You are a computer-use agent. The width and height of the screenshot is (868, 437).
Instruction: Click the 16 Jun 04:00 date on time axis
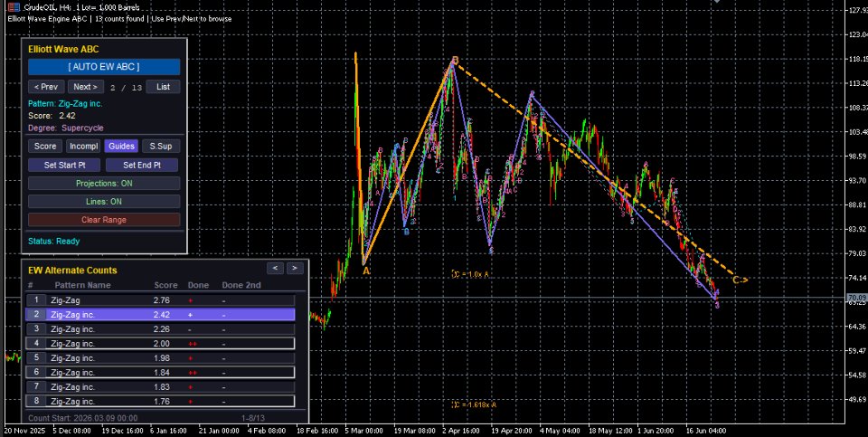706,431
